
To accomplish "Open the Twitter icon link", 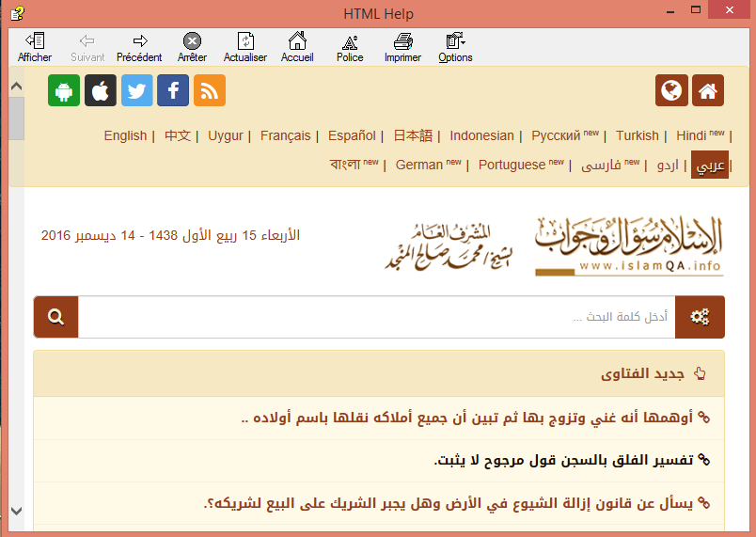I will pyautogui.click(x=137, y=90).
